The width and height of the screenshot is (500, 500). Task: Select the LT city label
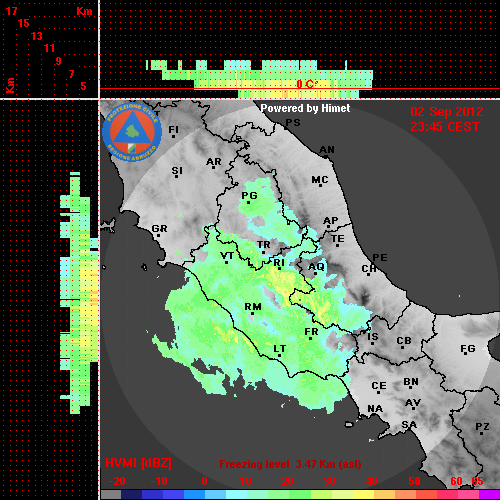[x=280, y=349]
